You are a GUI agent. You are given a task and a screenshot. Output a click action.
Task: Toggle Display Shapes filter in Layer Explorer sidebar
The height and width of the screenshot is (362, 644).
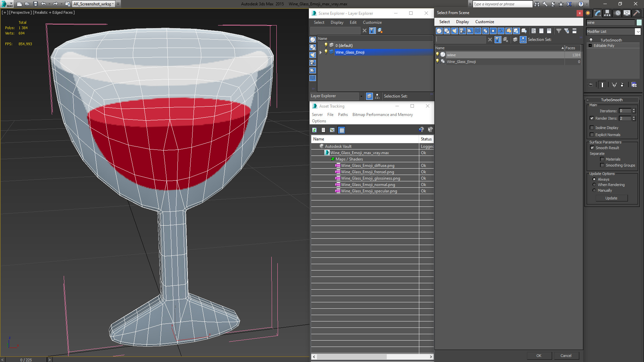(313, 47)
